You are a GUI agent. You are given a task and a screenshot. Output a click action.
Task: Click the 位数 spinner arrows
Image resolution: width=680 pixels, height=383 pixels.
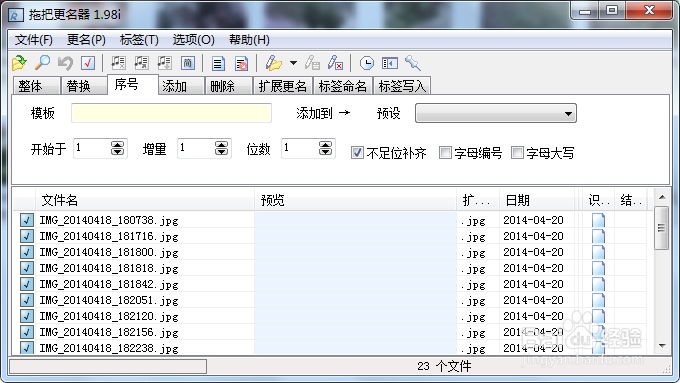pos(325,148)
